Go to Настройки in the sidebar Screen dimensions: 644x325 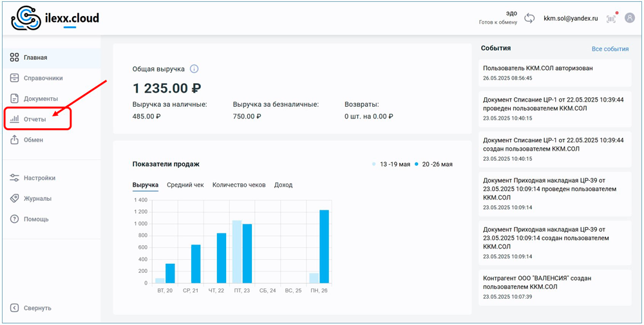coord(39,178)
